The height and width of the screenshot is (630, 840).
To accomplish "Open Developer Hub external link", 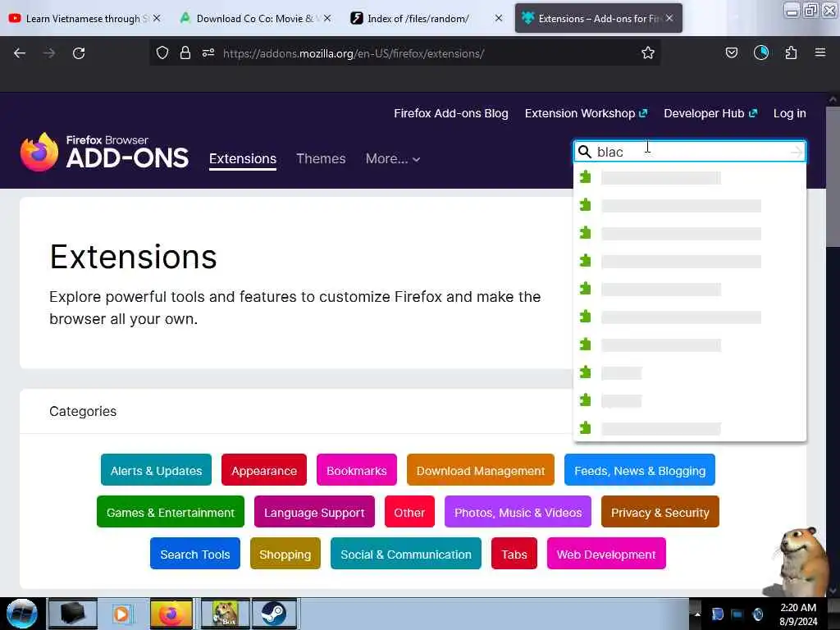I will click(x=710, y=113).
